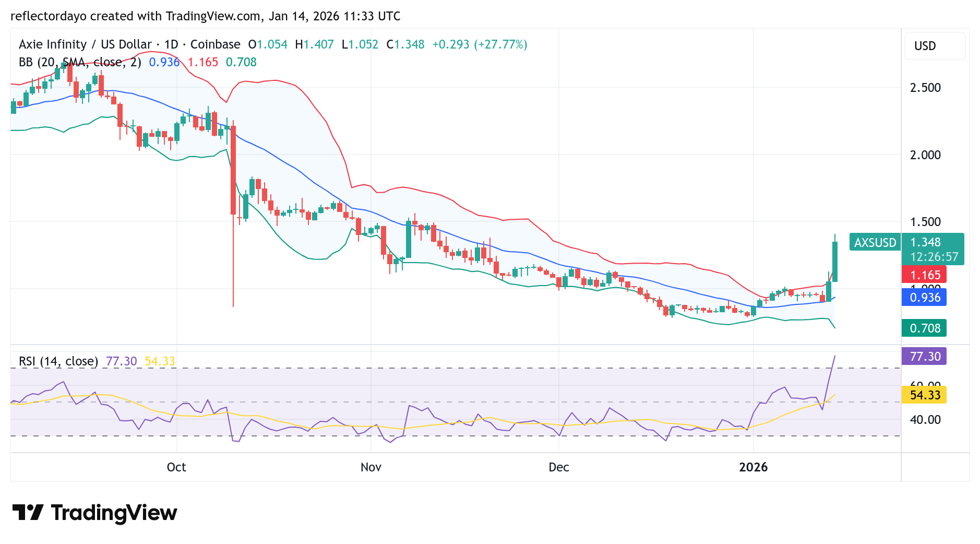Click the Dec time axis label
This screenshot has width=980, height=544.
click(x=559, y=467)
